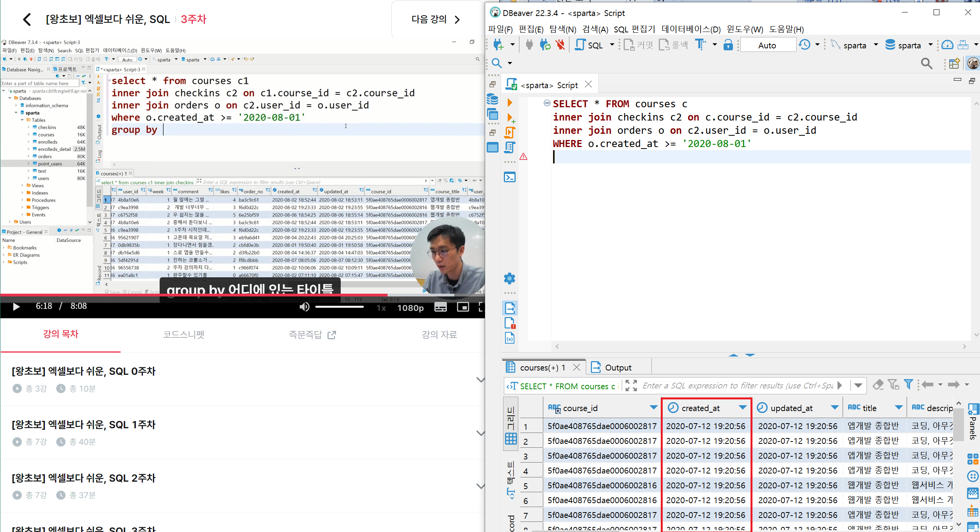This screenshot has height=532, width=980.
Task: Select the 코드스니펫 tab
Action: click(x=183, y=335)
